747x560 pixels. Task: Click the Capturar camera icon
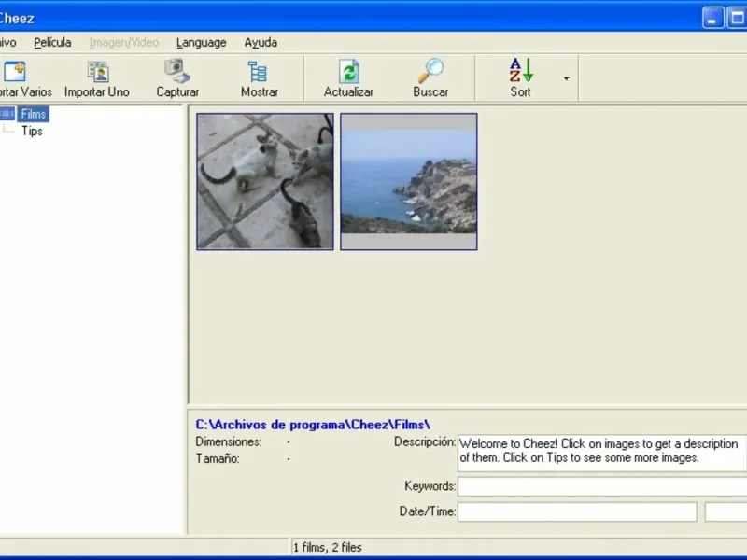(177, 71)
